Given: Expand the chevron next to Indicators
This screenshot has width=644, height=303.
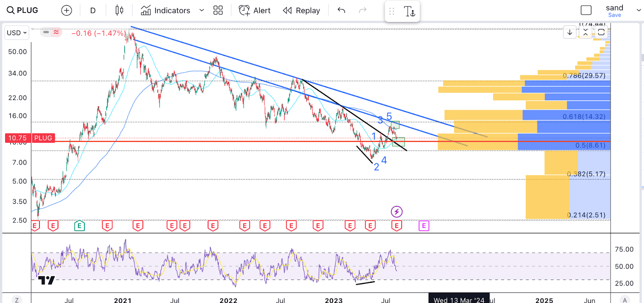Looking at the screenshot, I should coord(202,10).
